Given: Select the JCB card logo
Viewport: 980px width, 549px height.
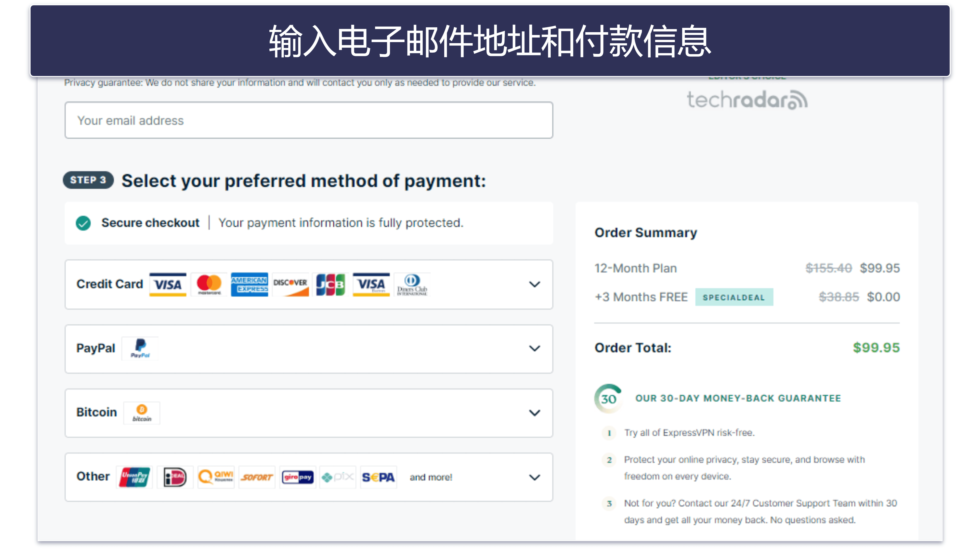Looking at the screenshot, I should (x=331, y=284).
